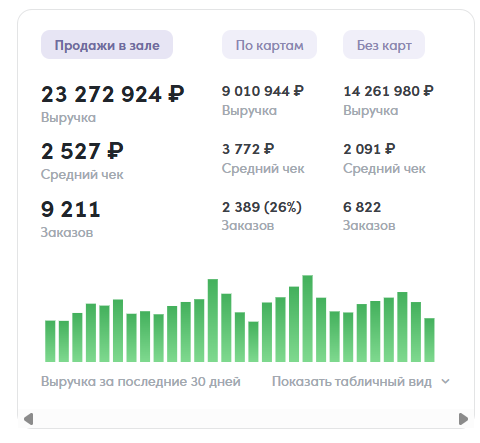Click no-card revenue 14 261 980 ₽
This screenshot has height=443, width=480.
point(388,91)
